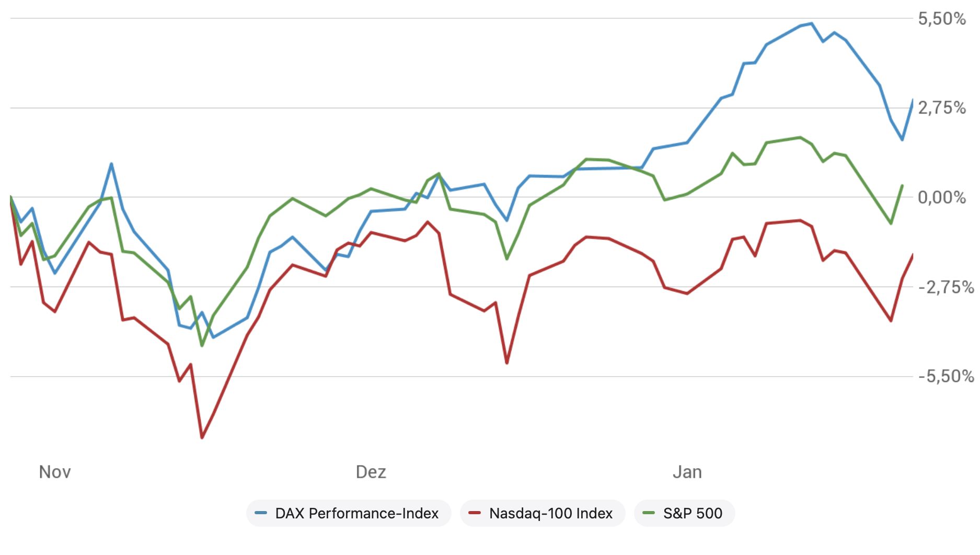Select the Nov label on the x-axis

(55, 472)
